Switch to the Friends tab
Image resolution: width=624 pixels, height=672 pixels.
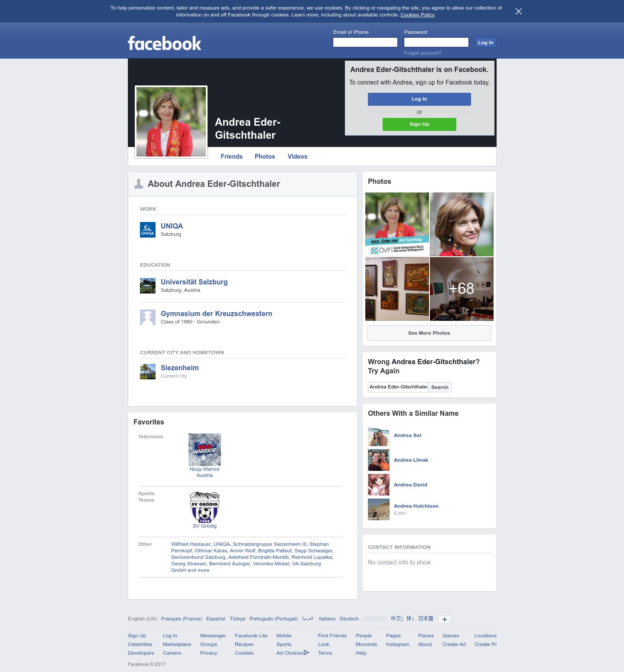click(231, 157)
